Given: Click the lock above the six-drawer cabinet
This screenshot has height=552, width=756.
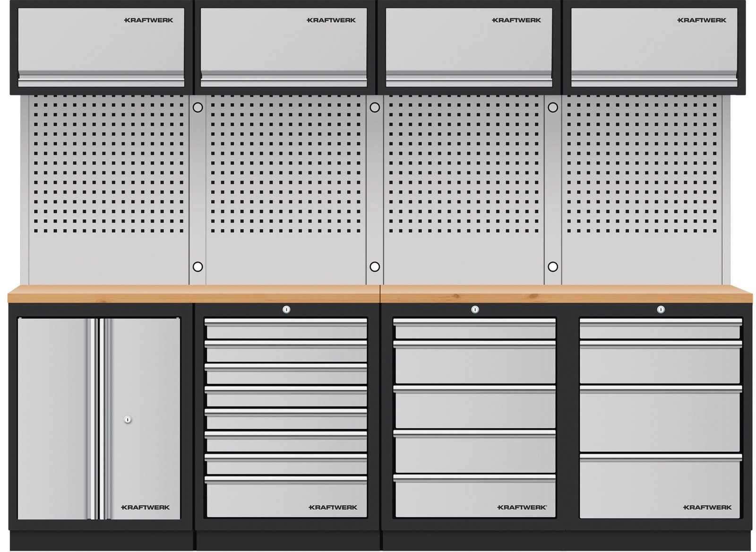Looking at the screenshot, I should (475, 310).
